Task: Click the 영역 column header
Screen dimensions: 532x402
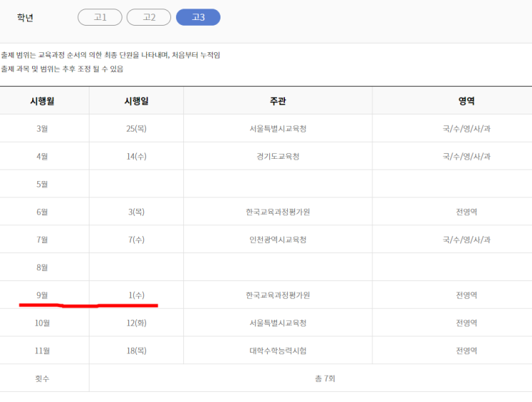Action: tap(467, 101)
